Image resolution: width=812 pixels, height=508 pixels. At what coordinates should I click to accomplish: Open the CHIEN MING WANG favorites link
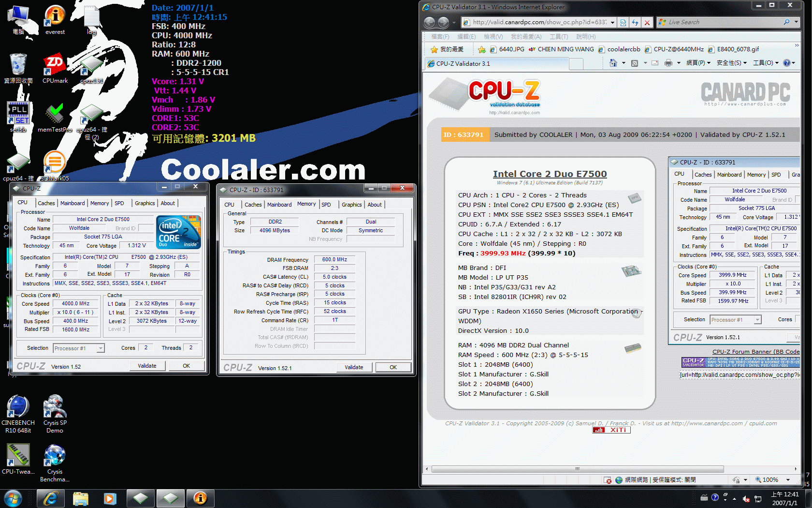pos(561,49)
